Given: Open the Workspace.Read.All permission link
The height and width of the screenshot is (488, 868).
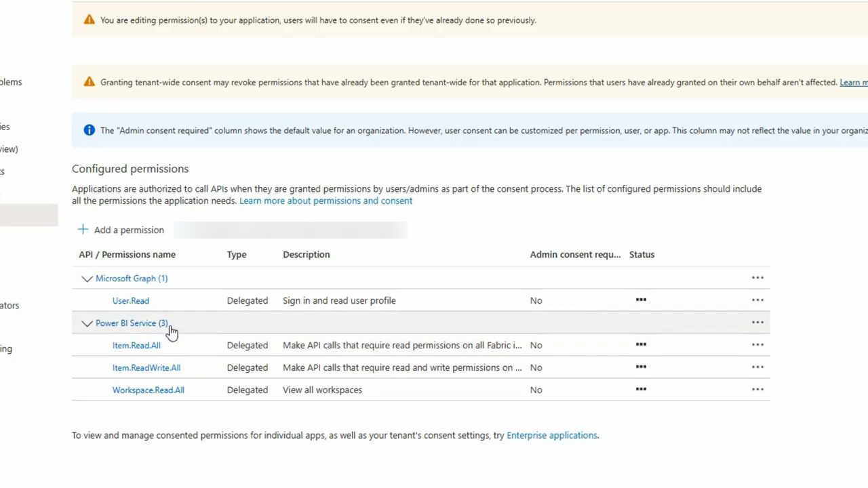Looking at the screenshot, I should click(149, 390).
